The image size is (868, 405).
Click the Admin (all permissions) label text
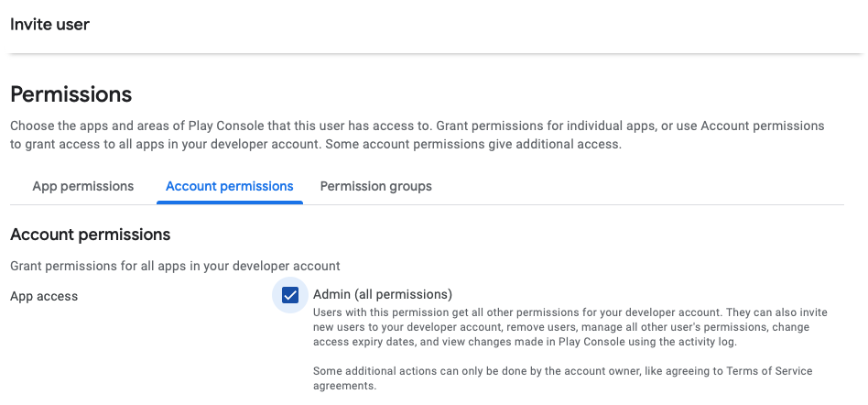[383, 294]
